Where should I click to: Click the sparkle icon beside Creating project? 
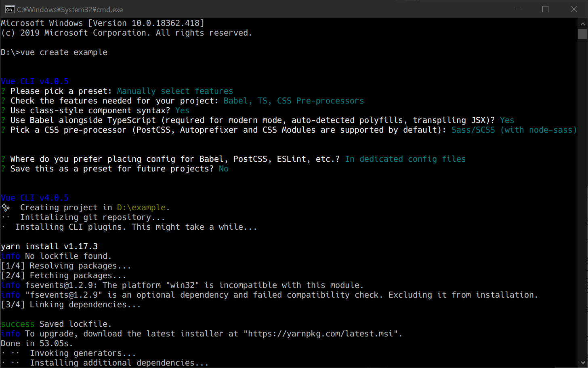[6, 208]
